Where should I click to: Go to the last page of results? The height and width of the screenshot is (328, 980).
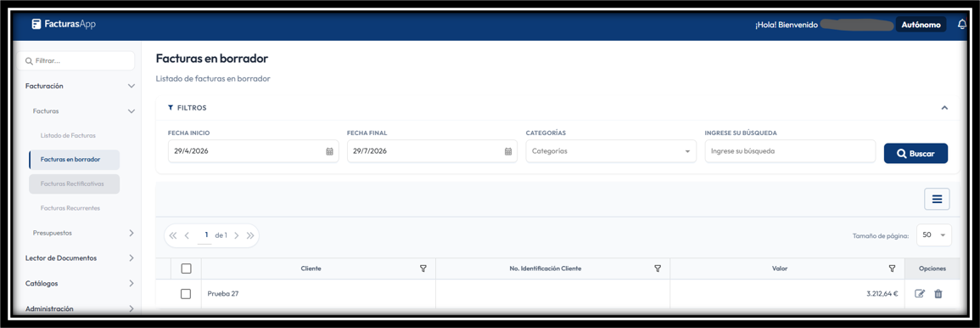point(250,235)
